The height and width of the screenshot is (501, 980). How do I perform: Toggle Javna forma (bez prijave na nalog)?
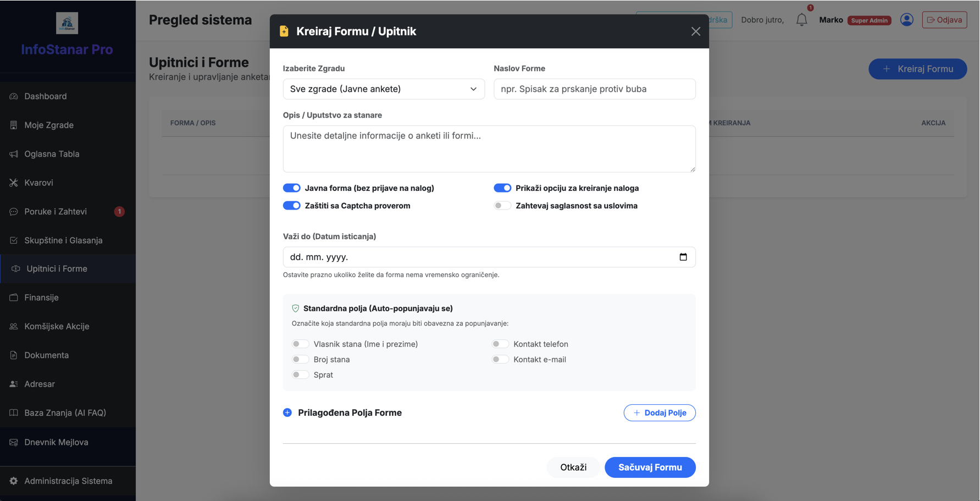click(292, 188)
